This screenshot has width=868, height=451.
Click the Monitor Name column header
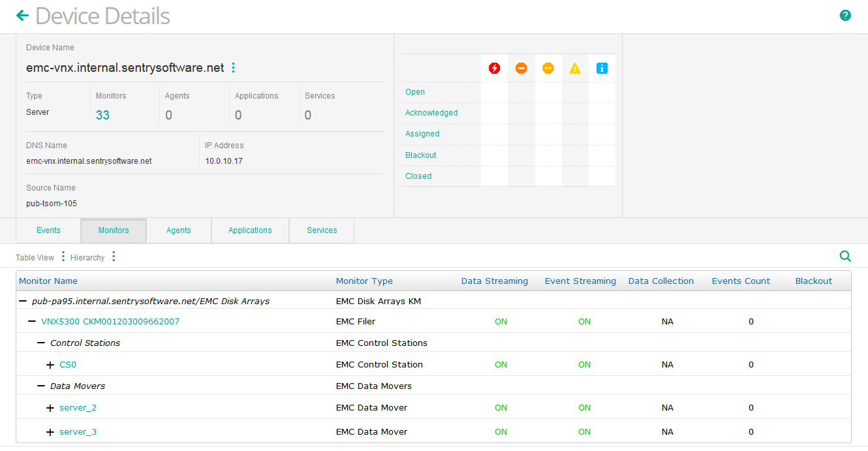coord(48,281)
